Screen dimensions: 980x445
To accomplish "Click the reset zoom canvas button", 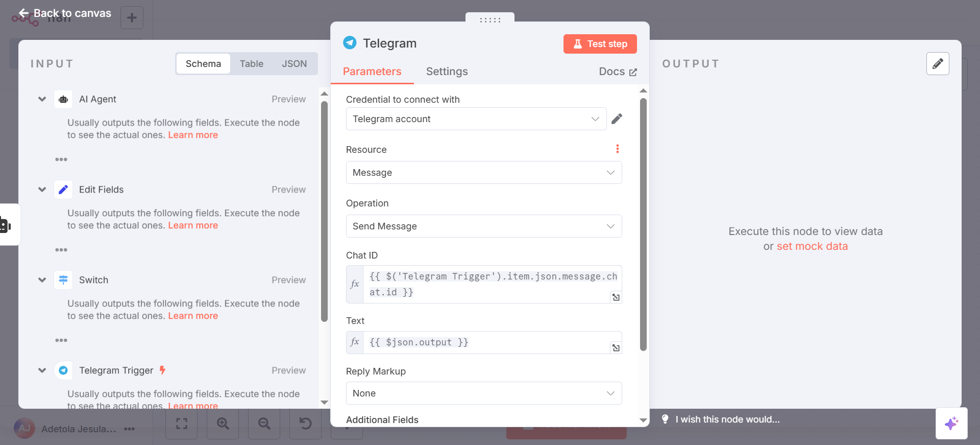I will 305,423.
